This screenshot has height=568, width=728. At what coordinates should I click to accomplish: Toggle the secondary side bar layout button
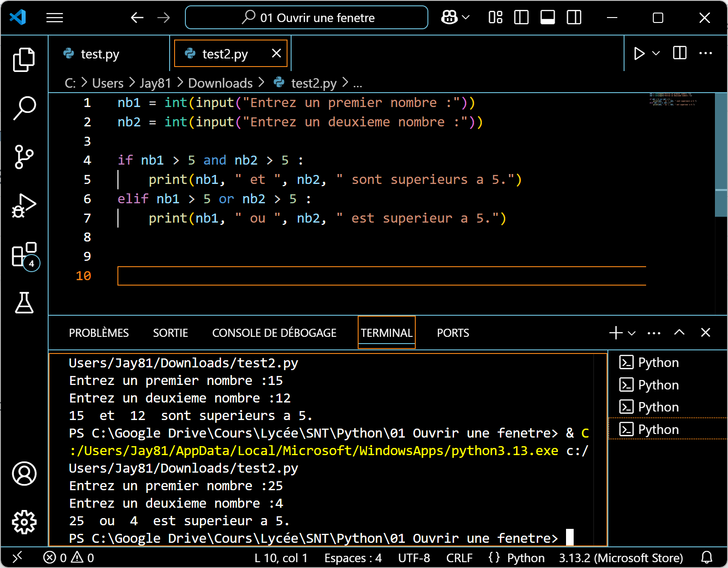[574, 18]
